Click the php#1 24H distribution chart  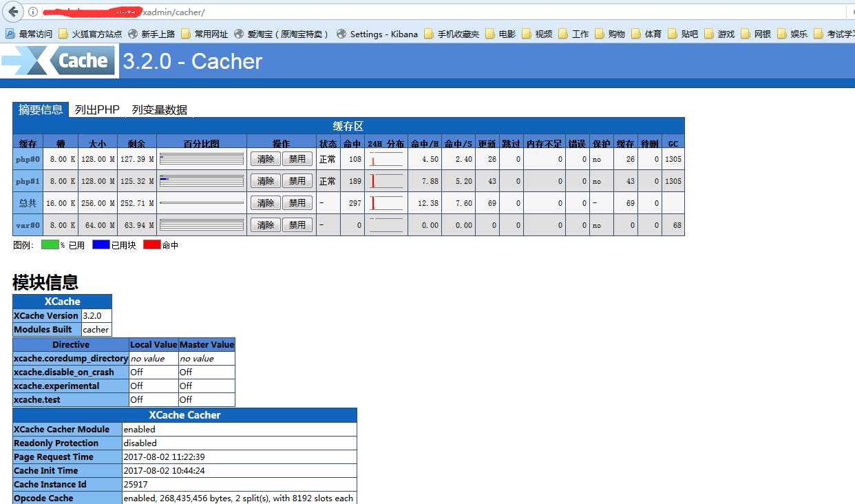click(386, 181)
